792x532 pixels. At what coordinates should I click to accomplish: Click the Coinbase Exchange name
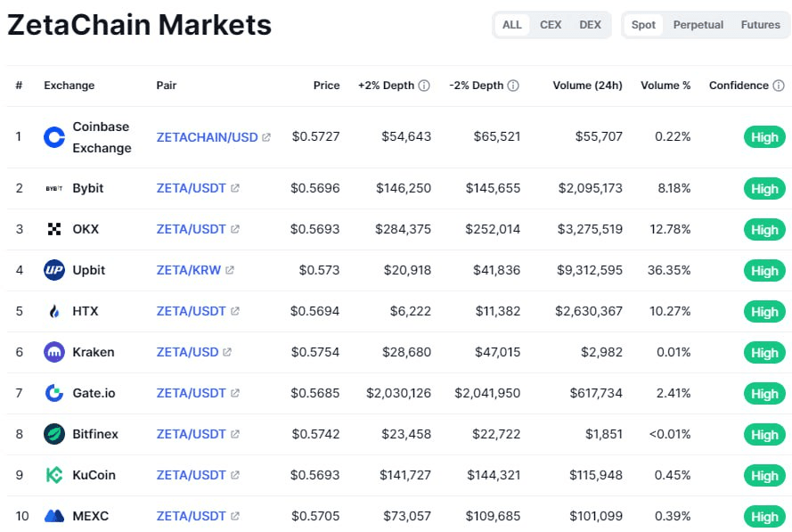(x=102, y=137)
